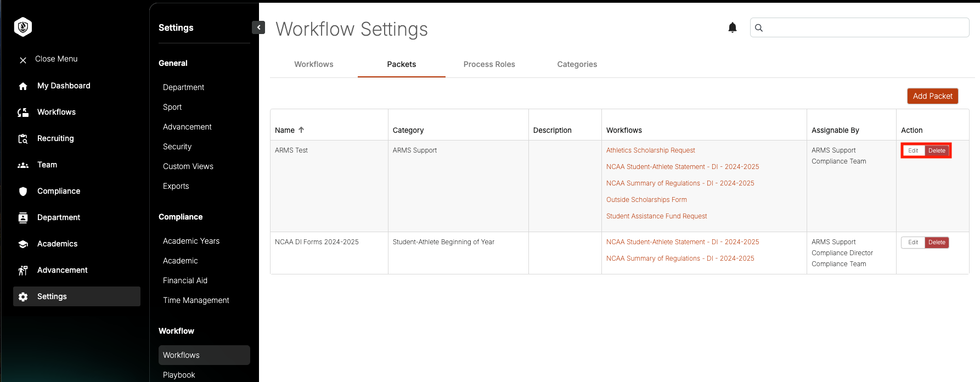The height and width of the screenshot is (382, 980).
Task: Open NCAA DI Forms Student-Athlete Statement link
Action: coord(683,242)
